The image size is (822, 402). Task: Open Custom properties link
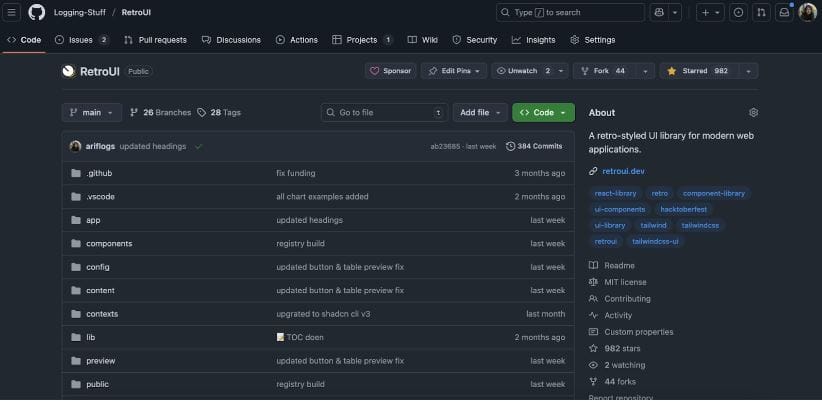(639, 332)
